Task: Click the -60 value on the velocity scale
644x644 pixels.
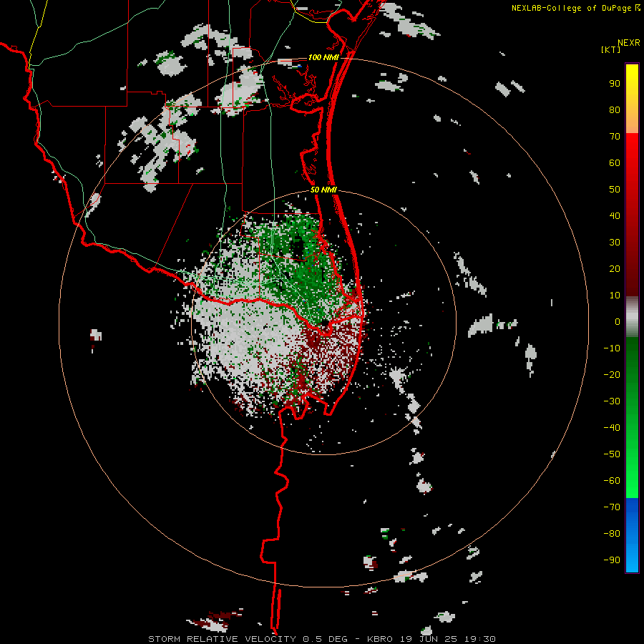Action: (612, 481)
